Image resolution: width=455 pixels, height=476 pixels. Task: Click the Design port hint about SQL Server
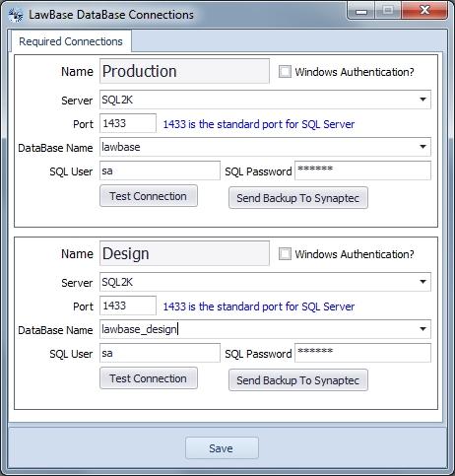(259, 306)
